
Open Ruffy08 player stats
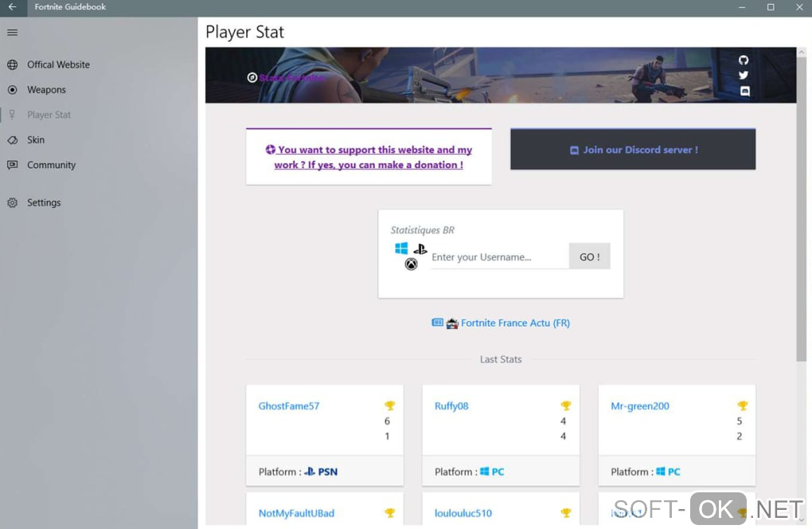[x=451, y=406]
